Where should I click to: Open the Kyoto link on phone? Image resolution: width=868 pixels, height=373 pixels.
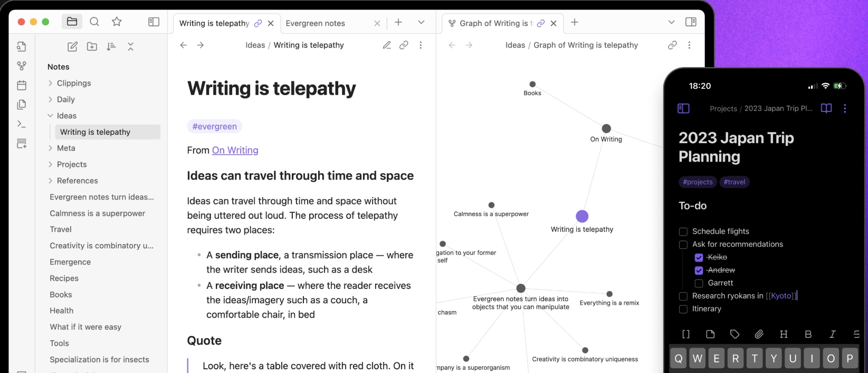(x=781, y=296)
